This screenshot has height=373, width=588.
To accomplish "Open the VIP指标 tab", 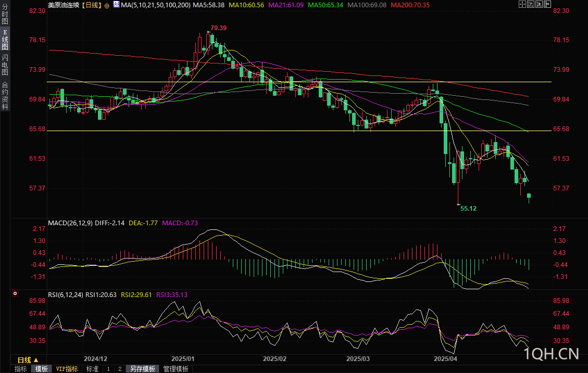I will click(x=67, y=369).
